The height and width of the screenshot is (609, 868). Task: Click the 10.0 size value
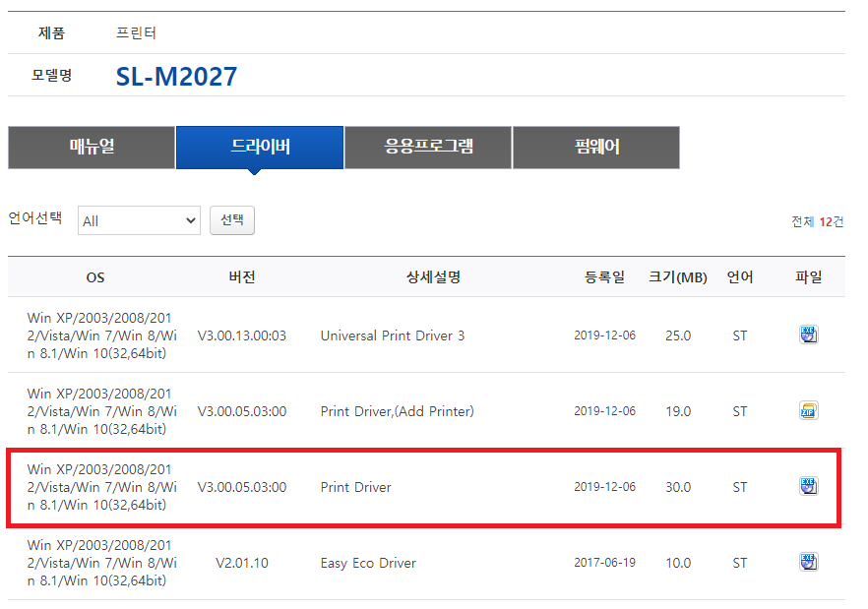coord(678,563)
